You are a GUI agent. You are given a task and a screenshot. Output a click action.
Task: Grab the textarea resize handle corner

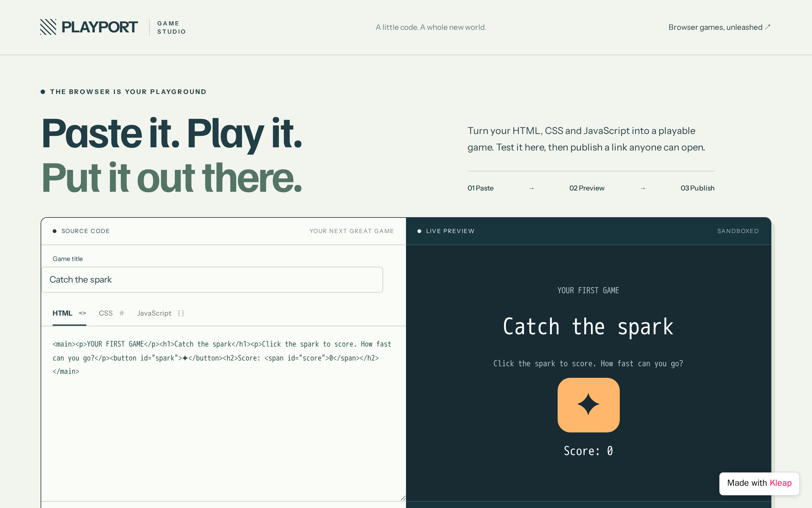pyautogui.click(x=403, y=498)
